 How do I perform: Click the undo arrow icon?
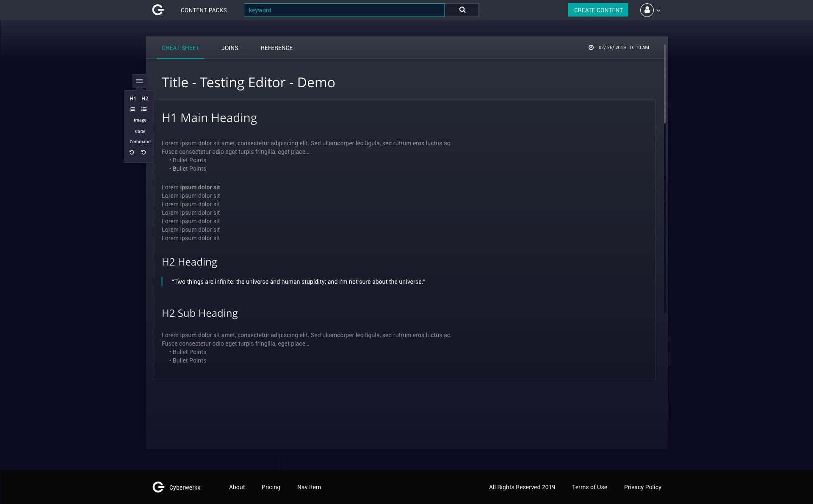click(x=132, y=152)
